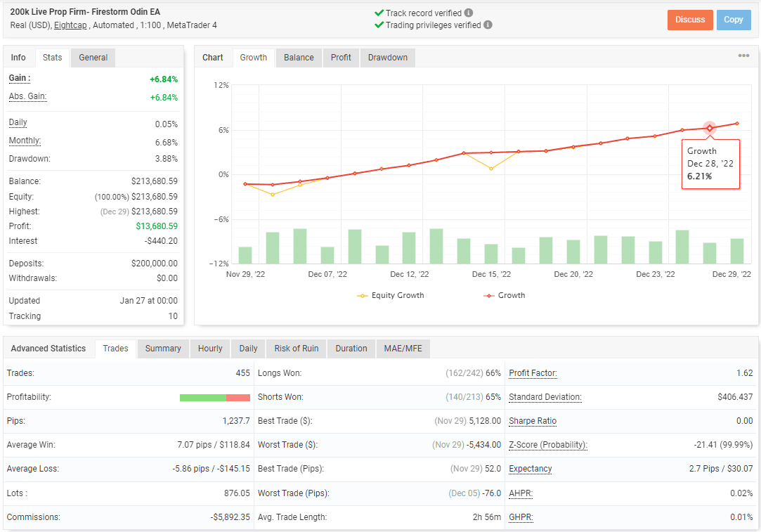The image size is (761, 532).
Task: Open the Summary tab
Action: pos(162,348)
